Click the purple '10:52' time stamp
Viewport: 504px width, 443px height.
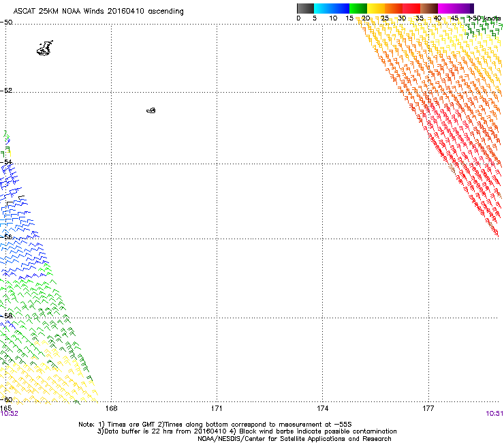coord(9,414)
